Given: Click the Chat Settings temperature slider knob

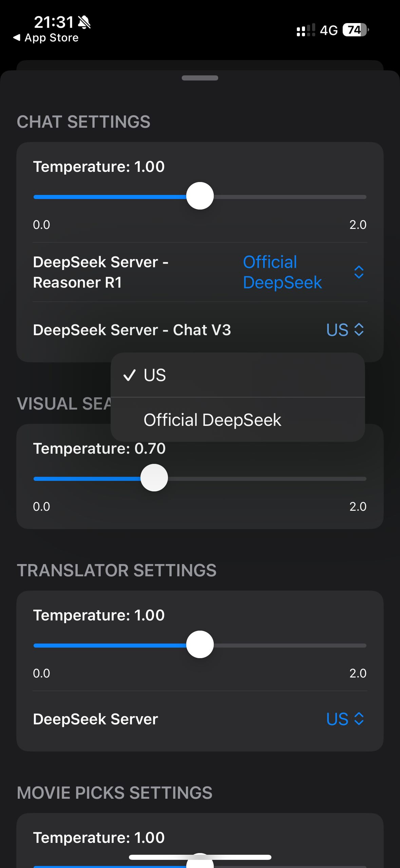Looking at the screenshot, I should click(200, 196).
